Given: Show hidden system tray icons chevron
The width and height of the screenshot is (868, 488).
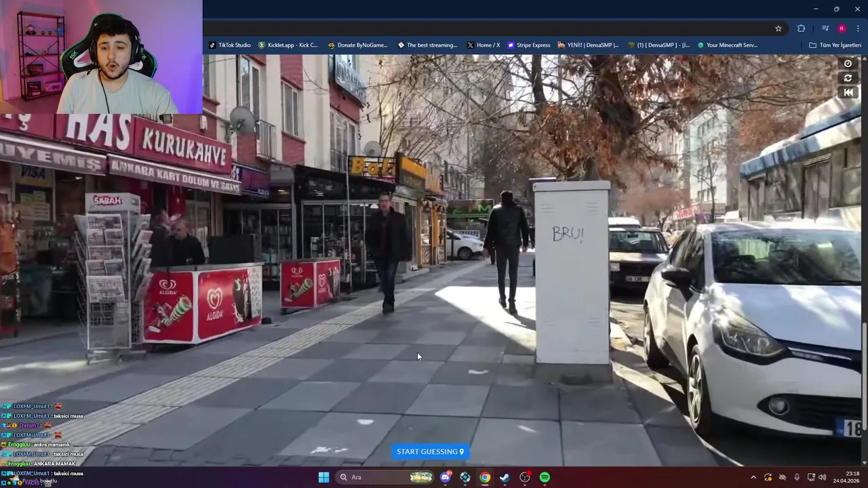Looking at the screenshot, I should pos(752,477).
